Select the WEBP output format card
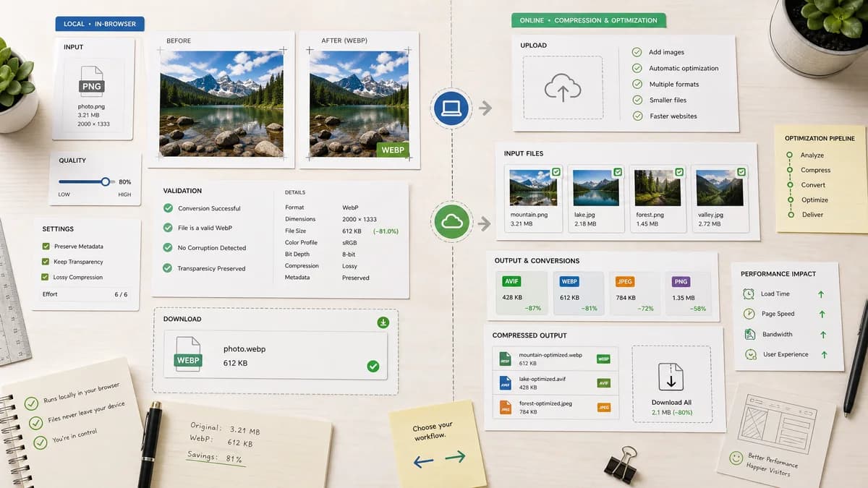 click(578, 294)
